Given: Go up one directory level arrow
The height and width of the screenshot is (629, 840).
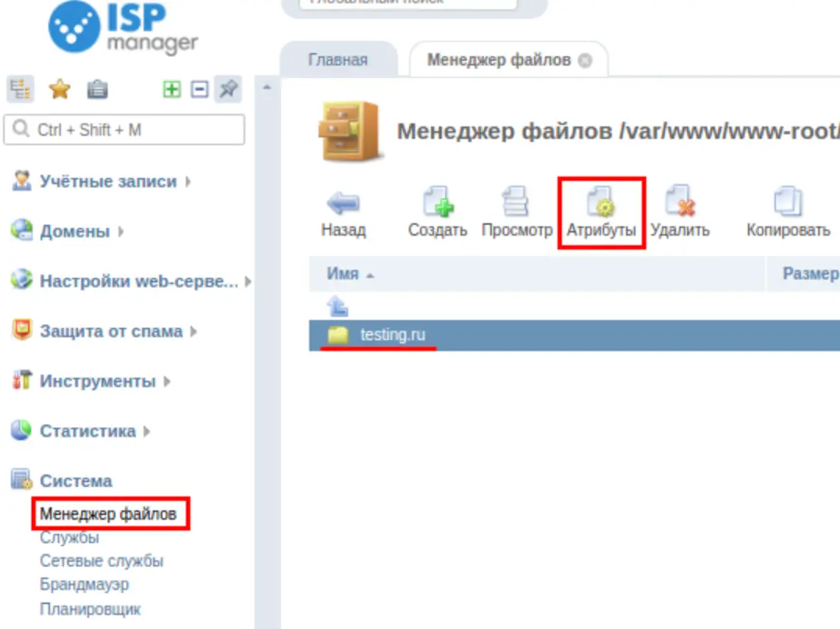Looking at the screenshot, I should click(337, 306).
